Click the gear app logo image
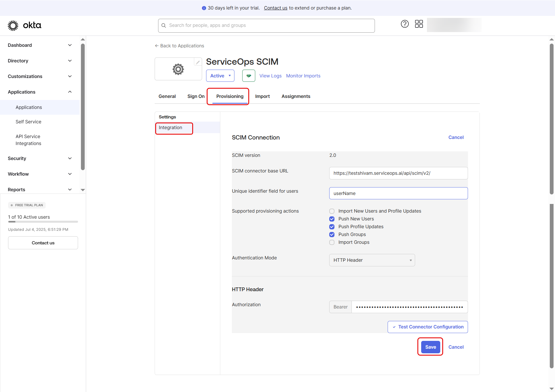 [x=178, y=69]
